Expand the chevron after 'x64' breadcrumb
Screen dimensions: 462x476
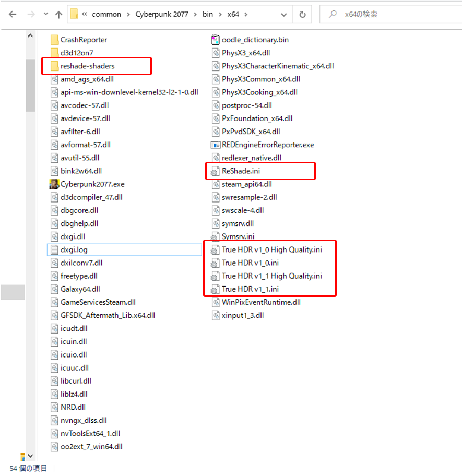tap(245, 14)
